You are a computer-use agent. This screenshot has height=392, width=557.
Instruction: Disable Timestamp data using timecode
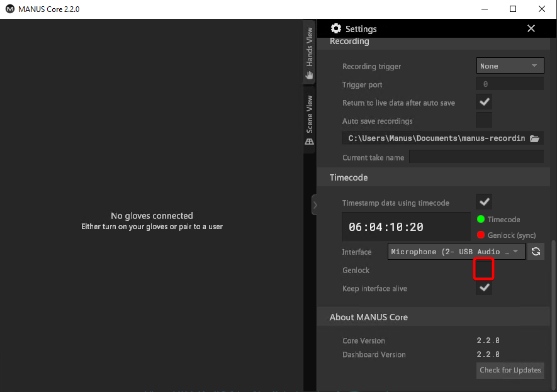pyautogui.click(x=484, y=203)
